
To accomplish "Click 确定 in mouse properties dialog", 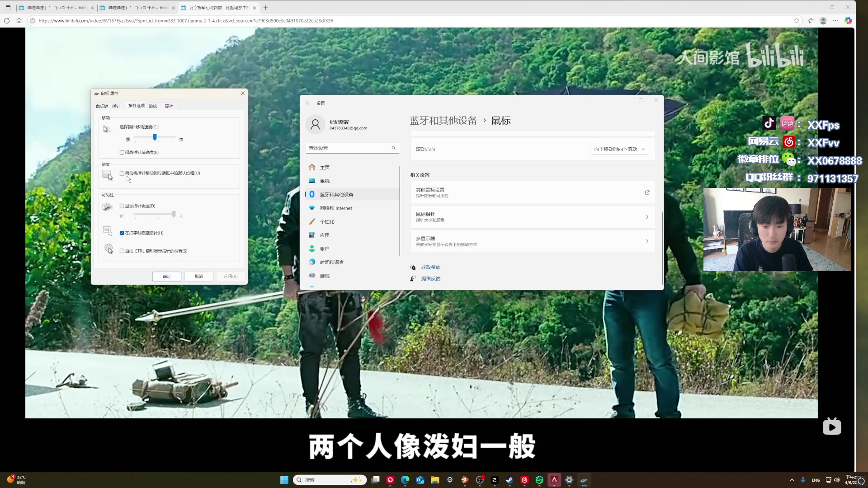I will click(x=167, y=277).
